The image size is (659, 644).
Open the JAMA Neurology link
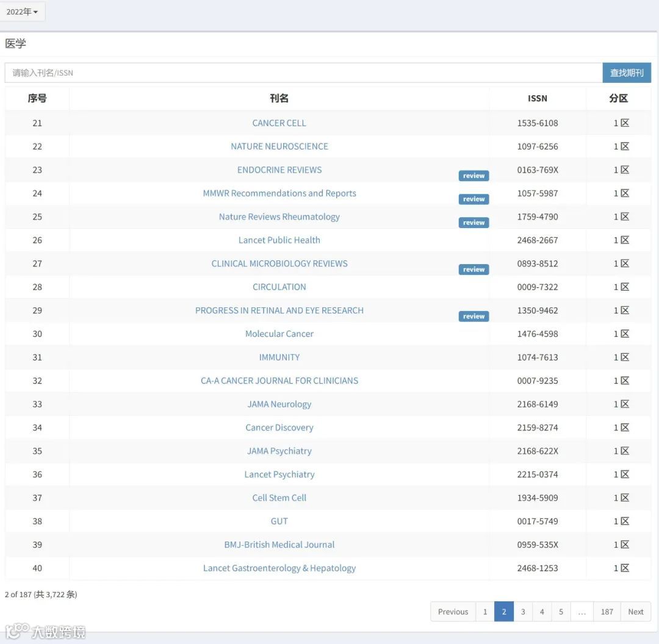(279, 404)
